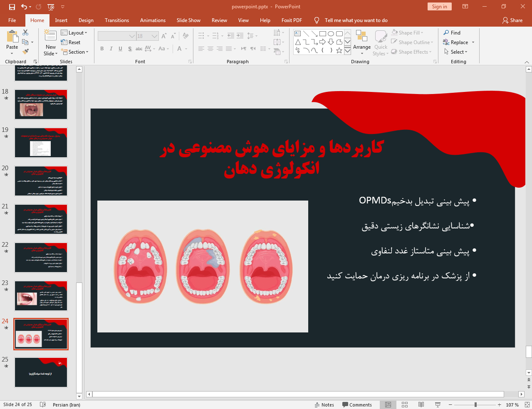532x409 pixels.
Task: Open Find in the Editing group
Action: tap(452, 32)
